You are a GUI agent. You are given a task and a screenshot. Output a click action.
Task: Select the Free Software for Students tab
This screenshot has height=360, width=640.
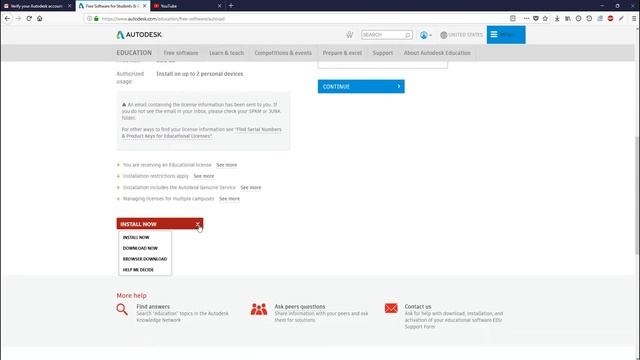(112, 6)
